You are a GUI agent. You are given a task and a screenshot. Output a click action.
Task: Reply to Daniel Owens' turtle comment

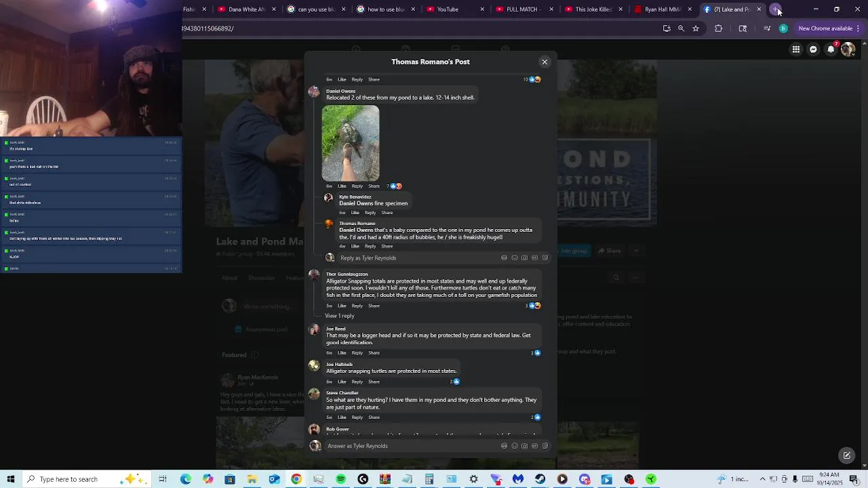pos(357,186)
